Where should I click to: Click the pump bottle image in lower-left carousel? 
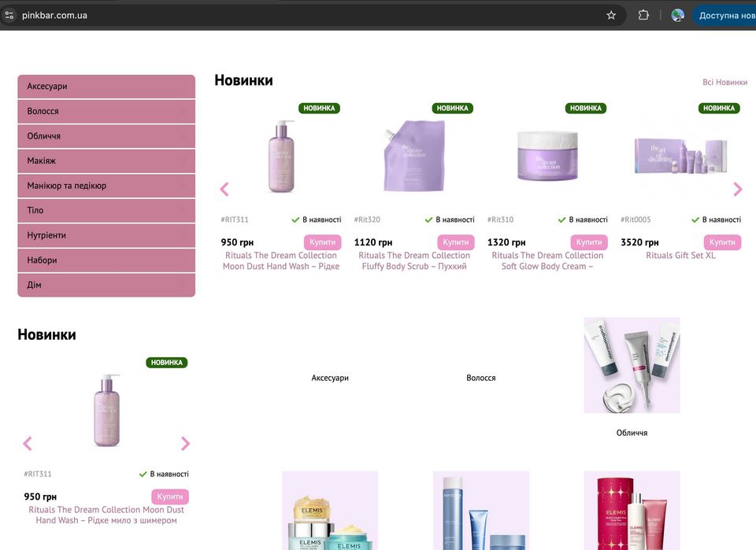(107, 411)
